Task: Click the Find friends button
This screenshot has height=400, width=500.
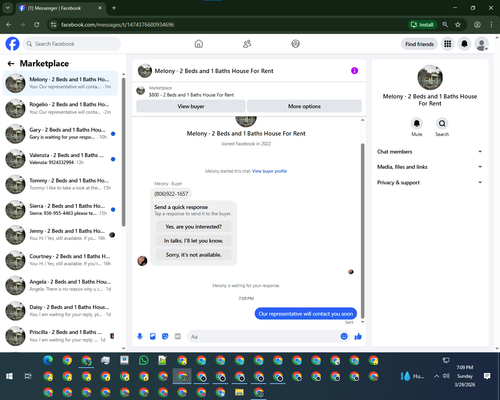Action: tap(419, 44)
